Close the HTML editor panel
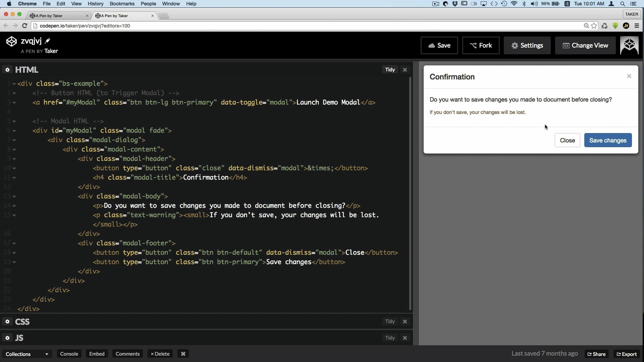Screen dimensions: 644x362 [405, 70]
